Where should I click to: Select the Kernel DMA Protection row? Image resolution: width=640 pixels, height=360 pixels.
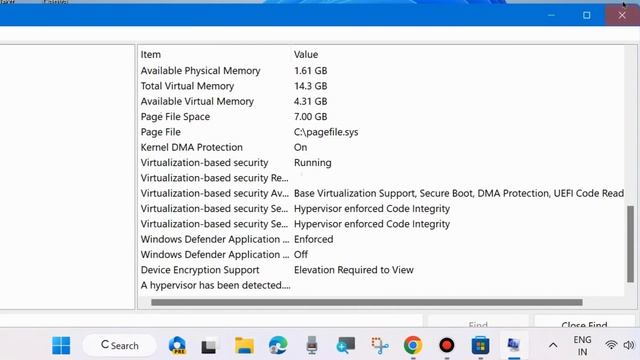[381, 147]
